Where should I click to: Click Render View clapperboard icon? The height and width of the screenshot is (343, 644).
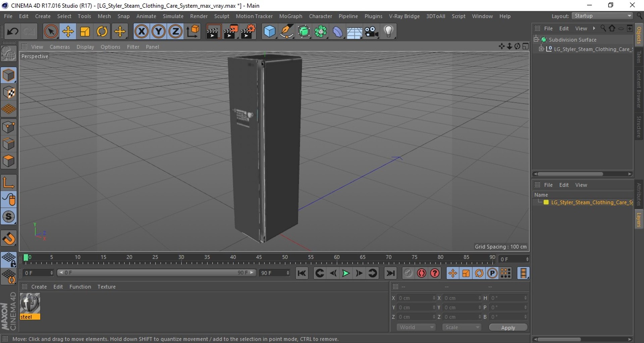tap(213, 32)
